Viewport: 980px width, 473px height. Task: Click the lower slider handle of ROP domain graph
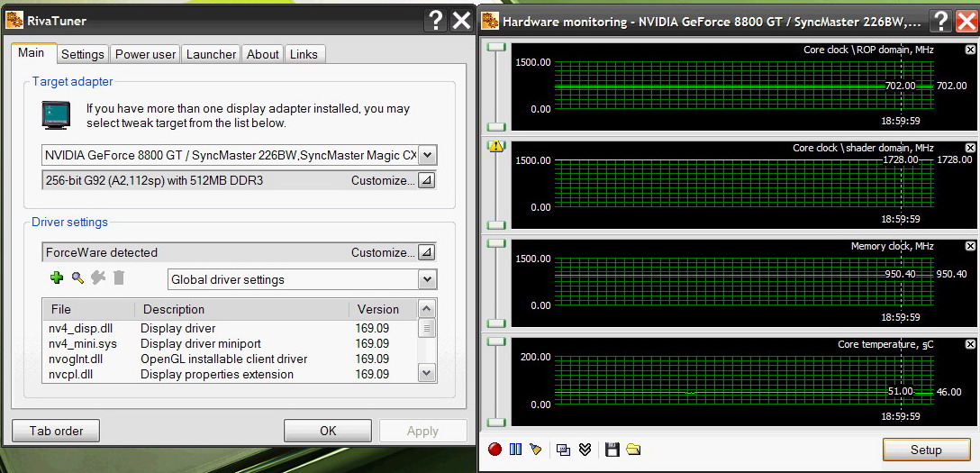click(496, 127)
